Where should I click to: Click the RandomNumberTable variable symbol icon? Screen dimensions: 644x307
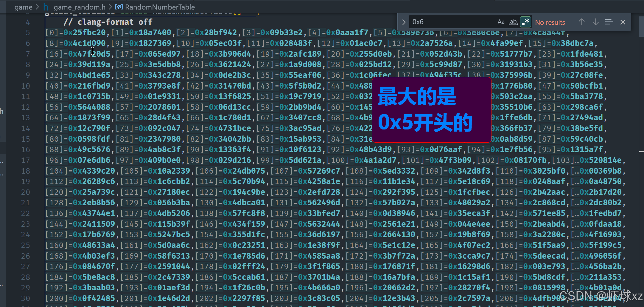pos(119,7)
